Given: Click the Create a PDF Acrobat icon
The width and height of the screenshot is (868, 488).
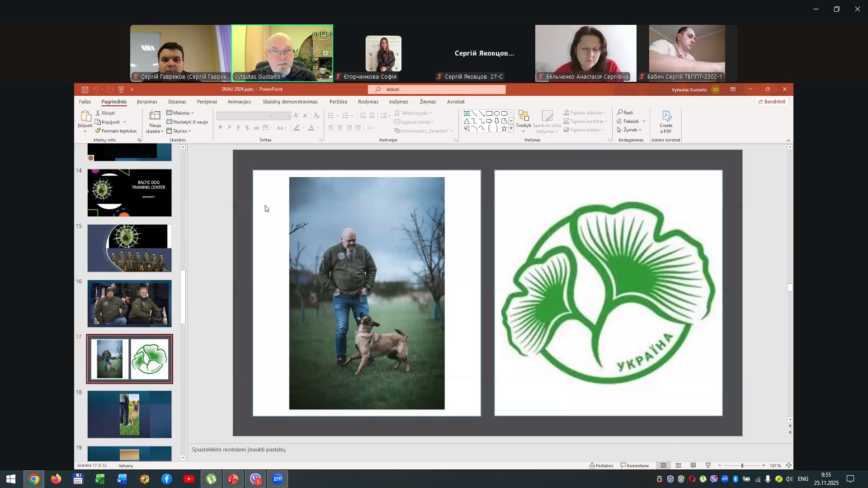Looking at the screenshot, I should [x=666, y=122].
